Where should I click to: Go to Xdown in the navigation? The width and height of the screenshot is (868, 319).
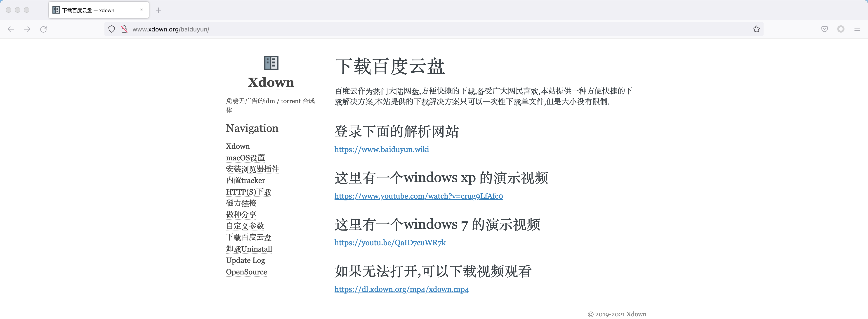click(238, 146)
